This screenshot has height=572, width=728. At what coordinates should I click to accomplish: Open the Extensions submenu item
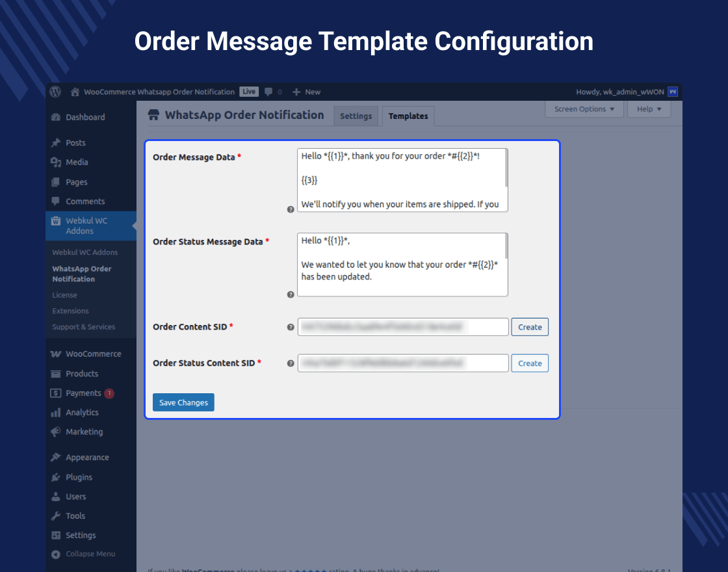pyautogui.click(x=71, y=311)
